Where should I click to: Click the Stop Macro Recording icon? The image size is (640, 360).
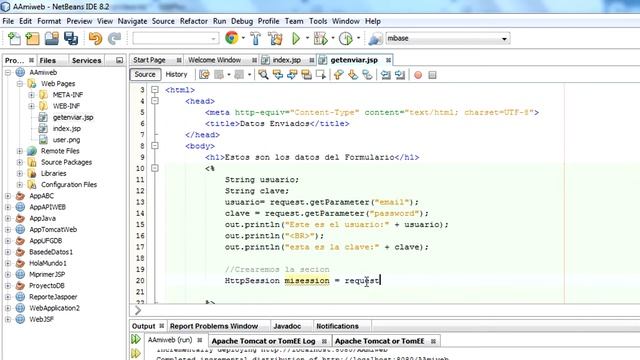(x=432, y=75)
